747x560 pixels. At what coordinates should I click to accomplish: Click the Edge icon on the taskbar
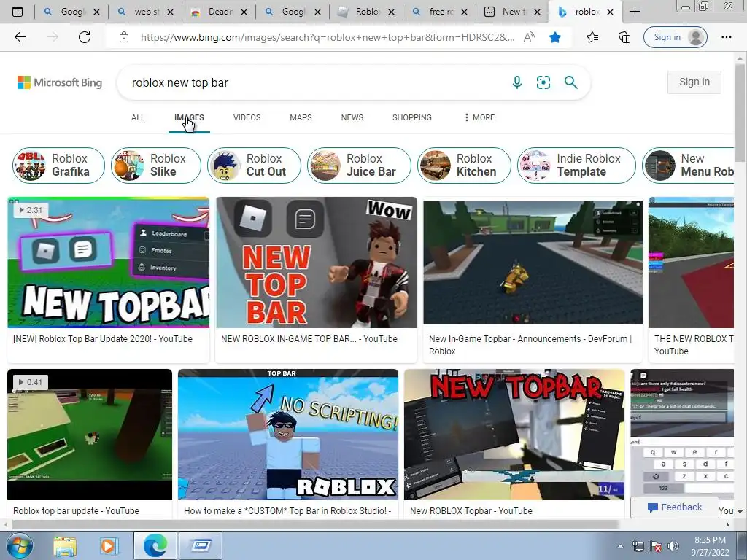pos(155,545)
